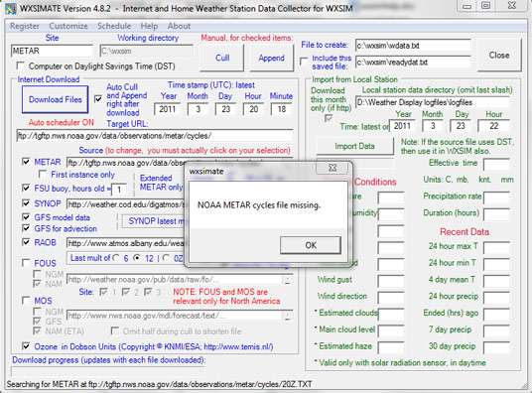Uncheck the RAOB source checkbox
Image resolution: width=532 pixels, height=393 pixels.
pos(26,242)
